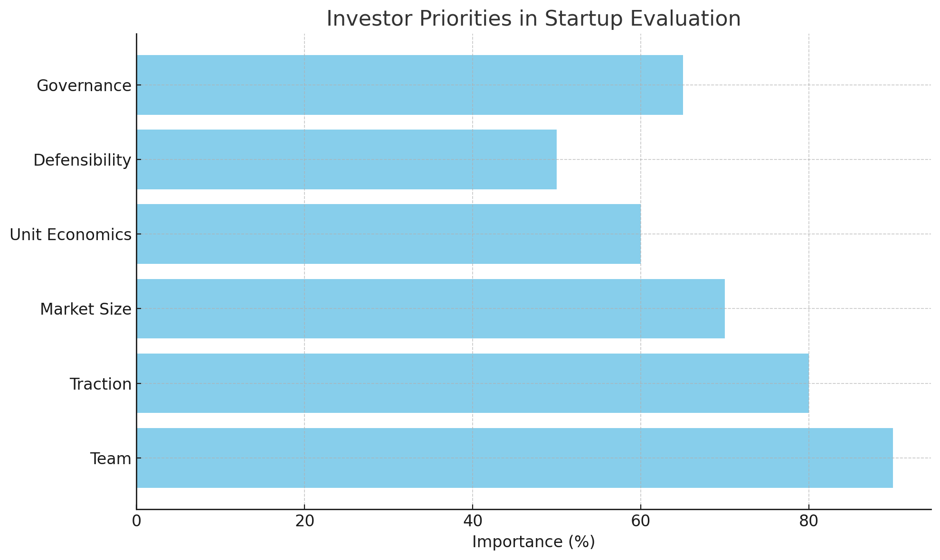Click the Governance axis label
The height and width of the screenshot is (560, 940).
click(84, 86)
